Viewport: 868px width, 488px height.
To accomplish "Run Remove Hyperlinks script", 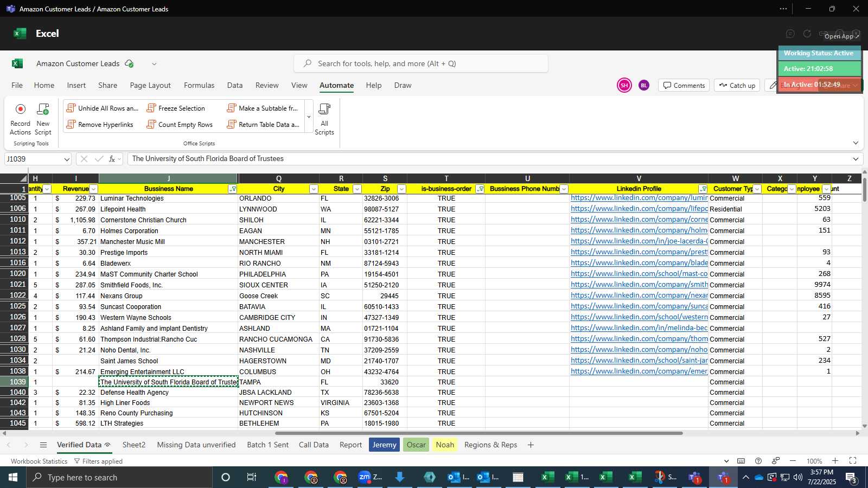I will [100, 125].
